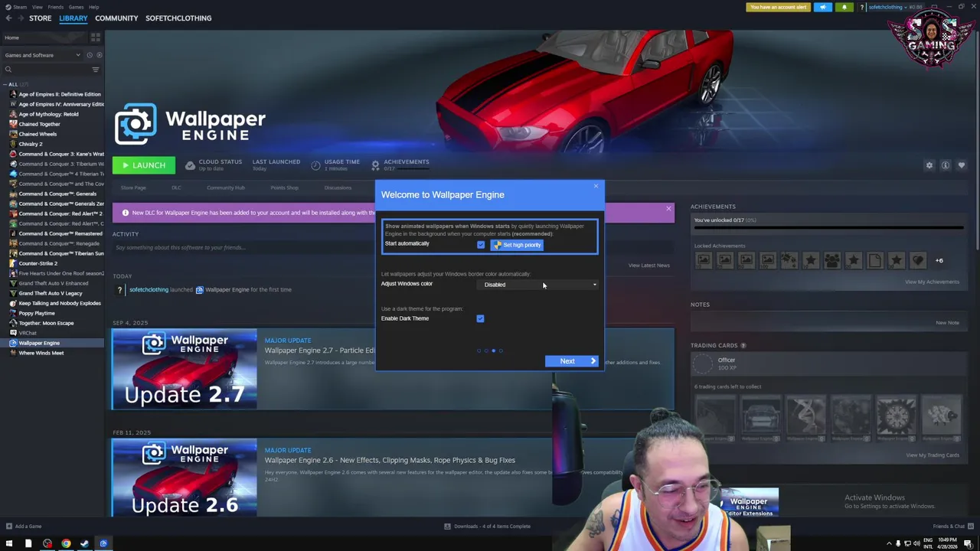Collapse the ALL games category
The height and width of the screenshot is (551, 980).
pyautogui.click(x=5, y=84)
